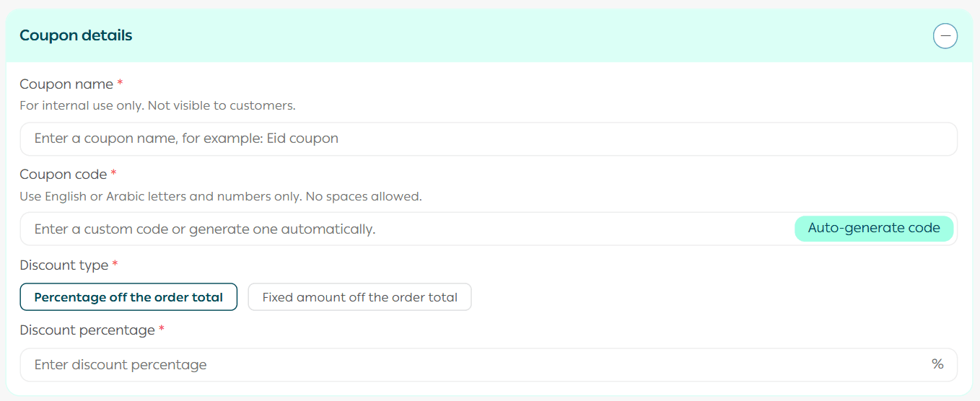Screen dimensions: 980x401
Task: Click the required asterisk beside Coupon code
Action: [x=113, y=174]
